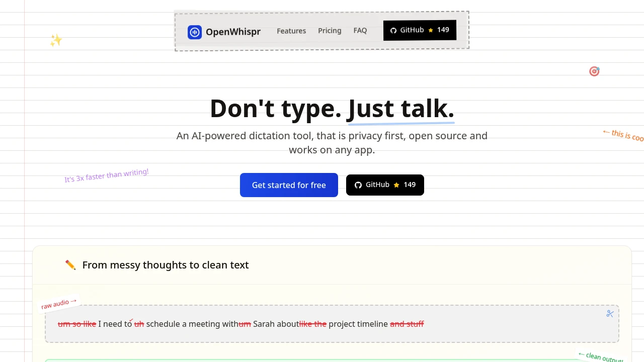Screen dimensions: 644x362
Task: Click the "raw audio" label
Action: [59, 304]
